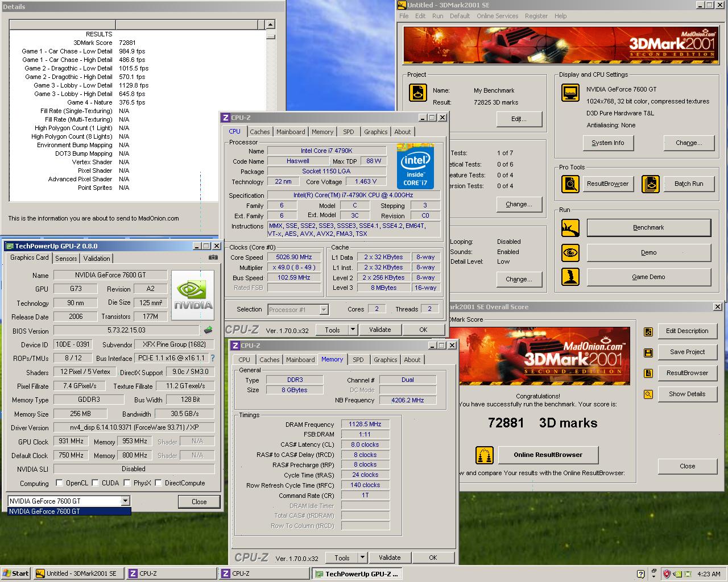Click the Game Demo button
Viewport: 728px width, 582px height.
point(649,277)
